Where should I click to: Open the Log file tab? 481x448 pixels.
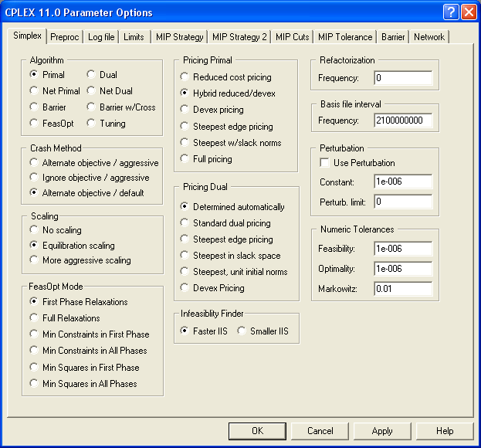[x=101, y=37]
